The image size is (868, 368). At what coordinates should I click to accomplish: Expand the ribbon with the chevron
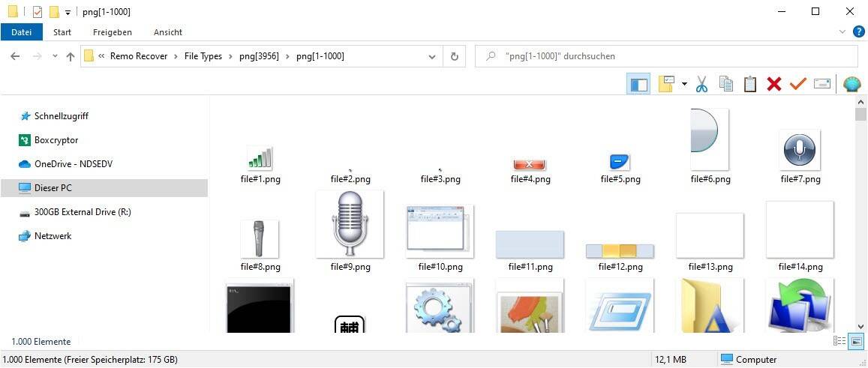842,32
